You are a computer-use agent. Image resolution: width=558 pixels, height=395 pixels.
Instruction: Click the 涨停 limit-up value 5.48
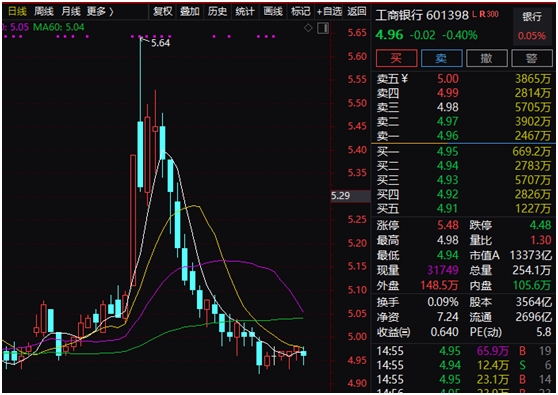pos(448,225)
